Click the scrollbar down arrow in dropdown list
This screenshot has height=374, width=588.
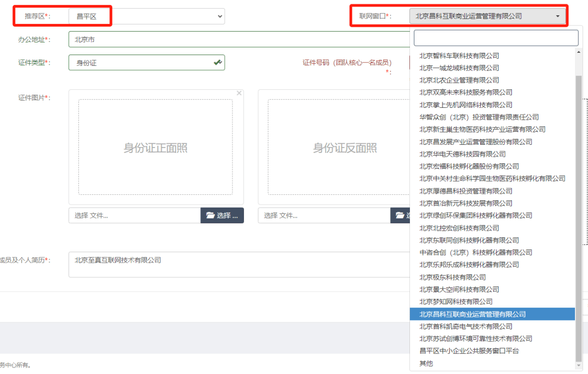(579, 365)
